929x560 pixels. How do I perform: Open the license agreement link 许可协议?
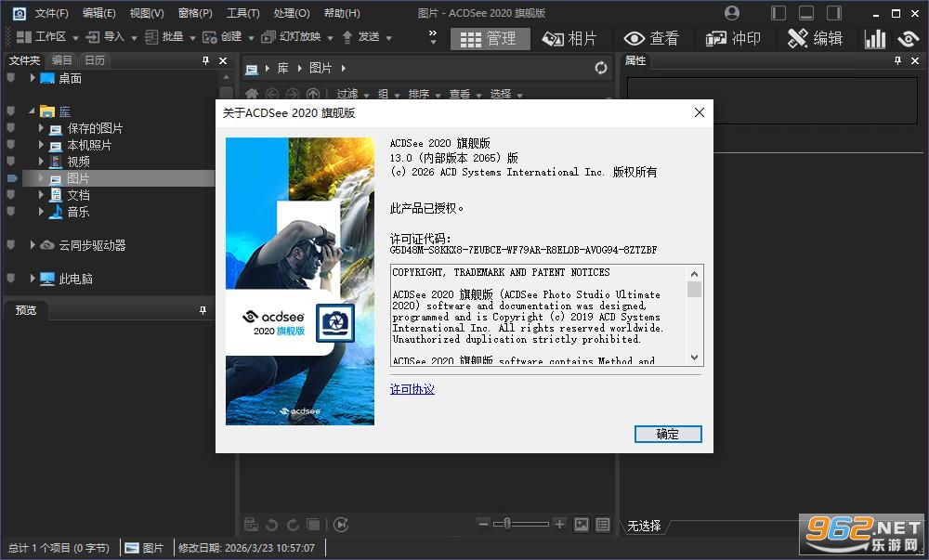click(x=412, y=389)
